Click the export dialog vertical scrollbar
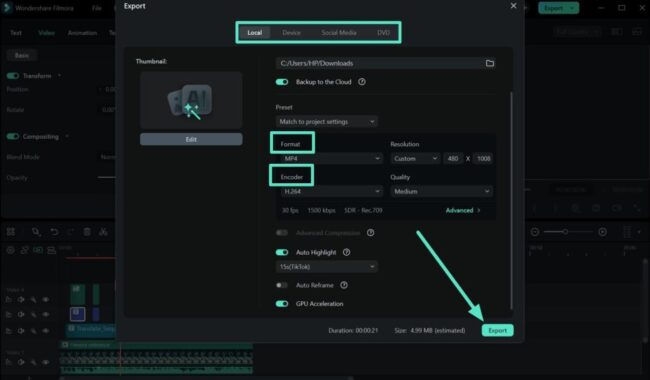Viewport: 650px width, 380px height. click(511, 200)
